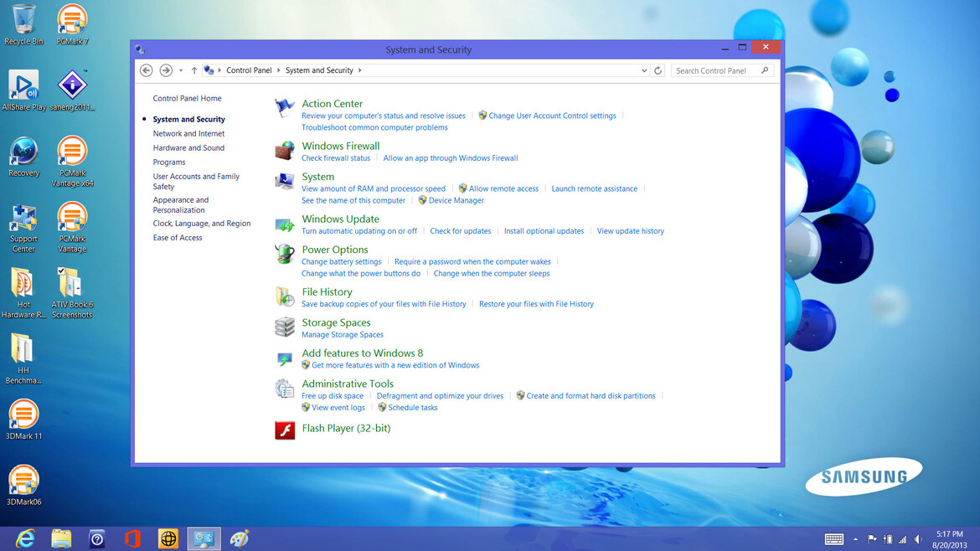The height and width of the screenshot is (551, 980).
Task: Refresh the Control Panel view
Action: pos(658,70)
